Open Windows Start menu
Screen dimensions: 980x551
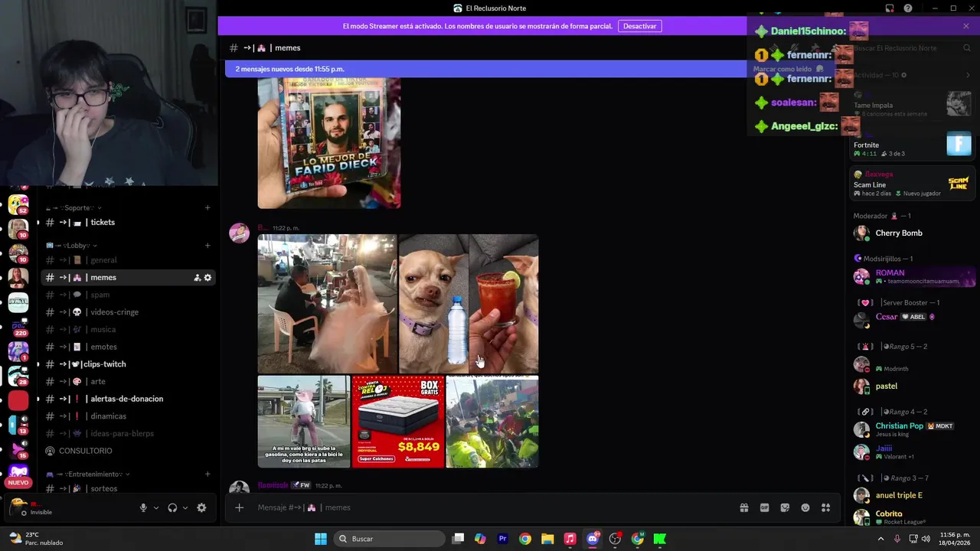point(321,539)
